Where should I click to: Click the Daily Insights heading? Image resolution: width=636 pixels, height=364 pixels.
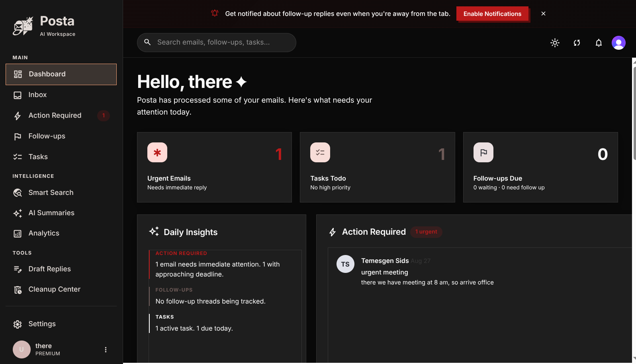190,232
